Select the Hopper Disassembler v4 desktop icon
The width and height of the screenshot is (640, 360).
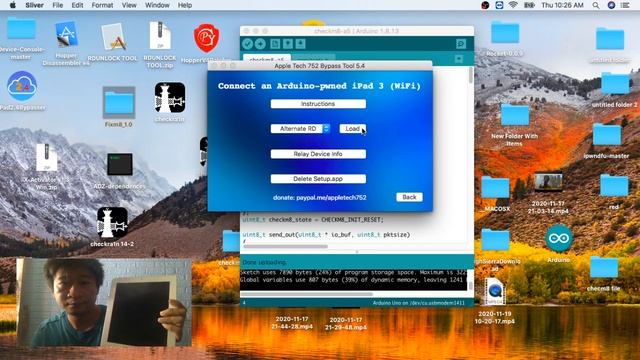tap(67, 36)
